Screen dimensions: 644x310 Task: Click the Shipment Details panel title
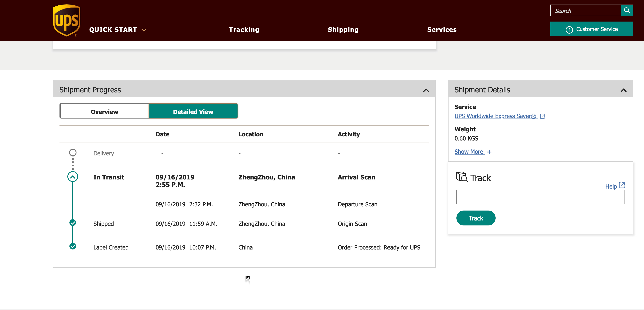point(482,90)
